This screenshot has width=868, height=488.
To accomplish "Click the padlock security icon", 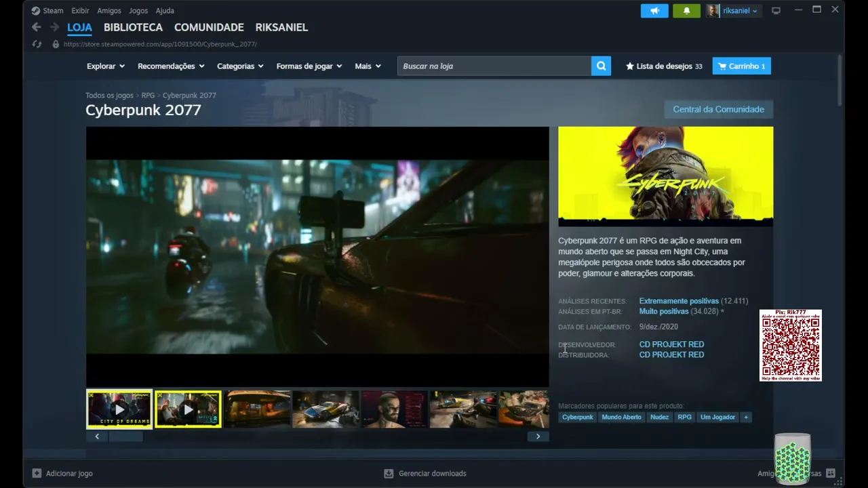I will [x=56, y=44].
